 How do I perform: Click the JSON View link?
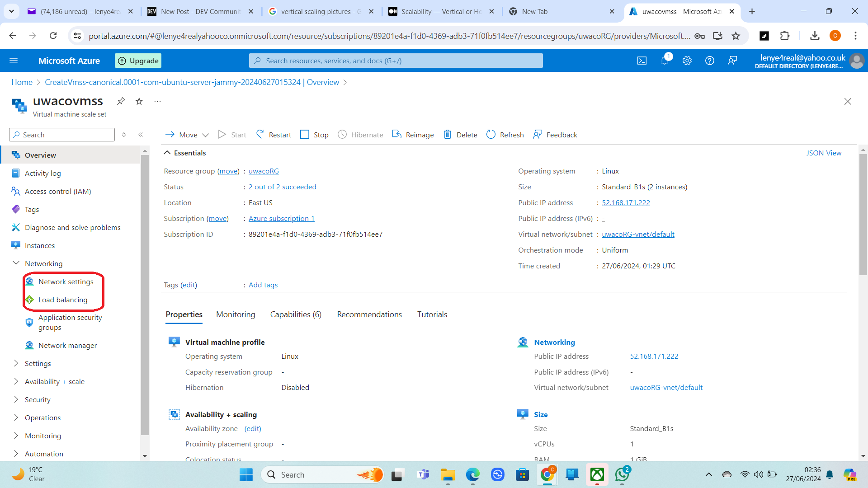(824, 153)
